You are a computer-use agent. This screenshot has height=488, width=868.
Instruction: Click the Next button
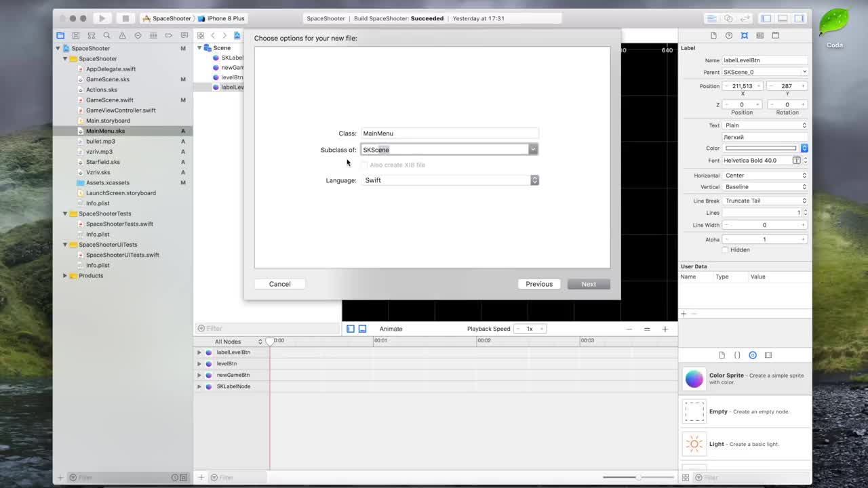tap(589, 284)
